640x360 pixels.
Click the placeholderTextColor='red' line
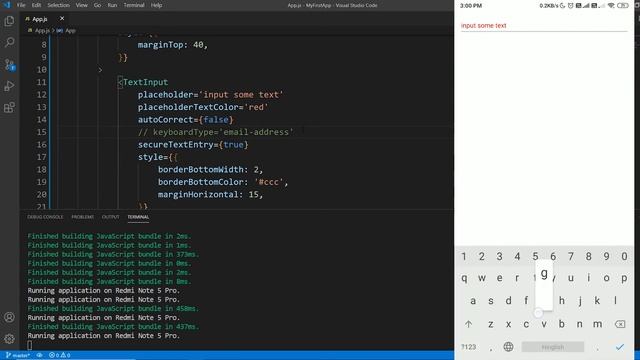(203, 107)
